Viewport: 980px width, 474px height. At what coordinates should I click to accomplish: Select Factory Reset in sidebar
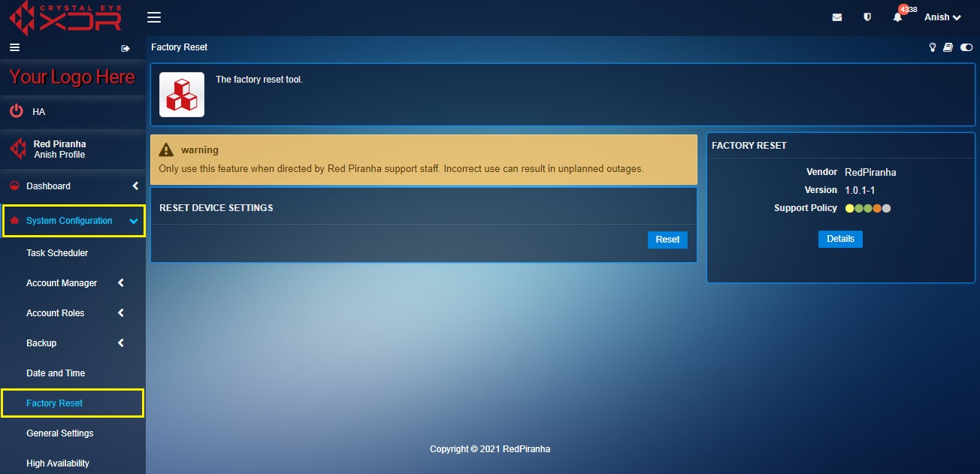pos(54,403)
